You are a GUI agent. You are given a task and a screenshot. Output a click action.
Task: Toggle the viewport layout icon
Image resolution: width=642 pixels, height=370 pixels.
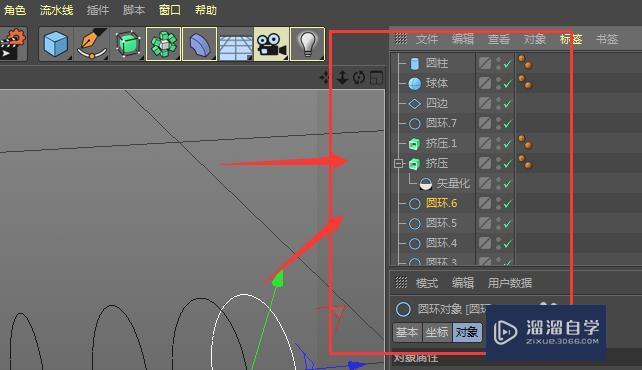pos(376,77)
